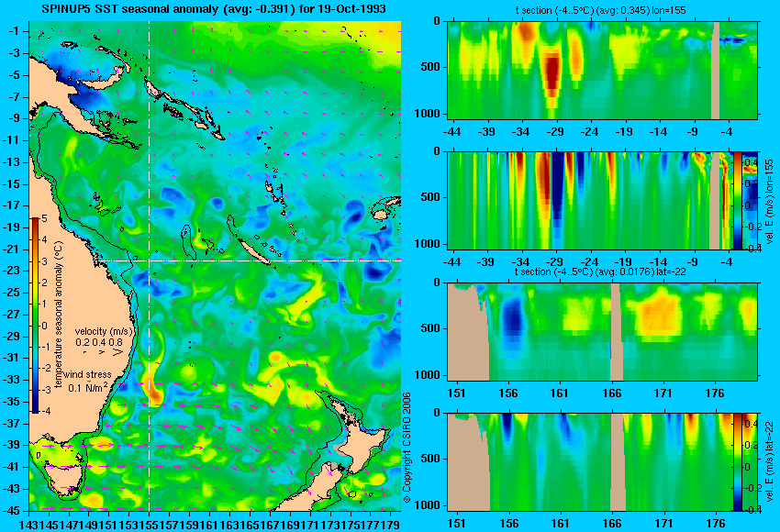This screenshot has width=780, height=532.
Task: Click the '171' tick under lat=-22 velocity section
Action: click(x=663, y=524)
